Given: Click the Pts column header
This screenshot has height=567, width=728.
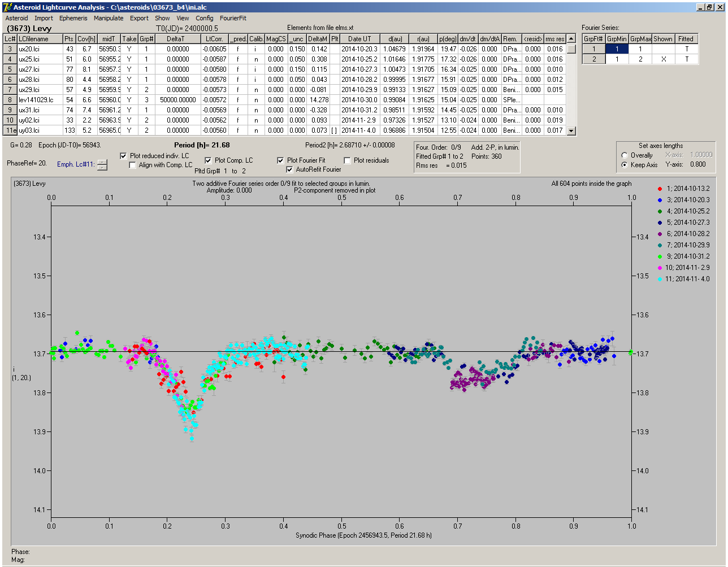Looking at the screenshot, I should (x=69, y=39).
